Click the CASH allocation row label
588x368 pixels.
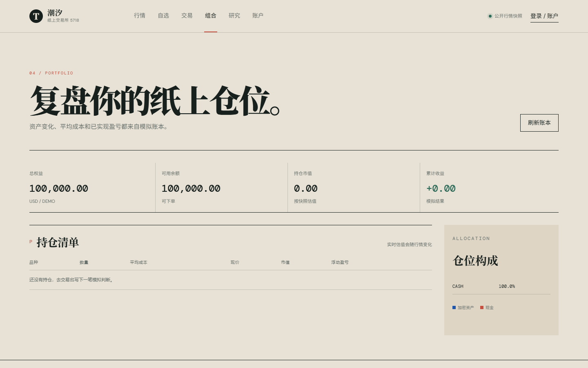point(458,286)
